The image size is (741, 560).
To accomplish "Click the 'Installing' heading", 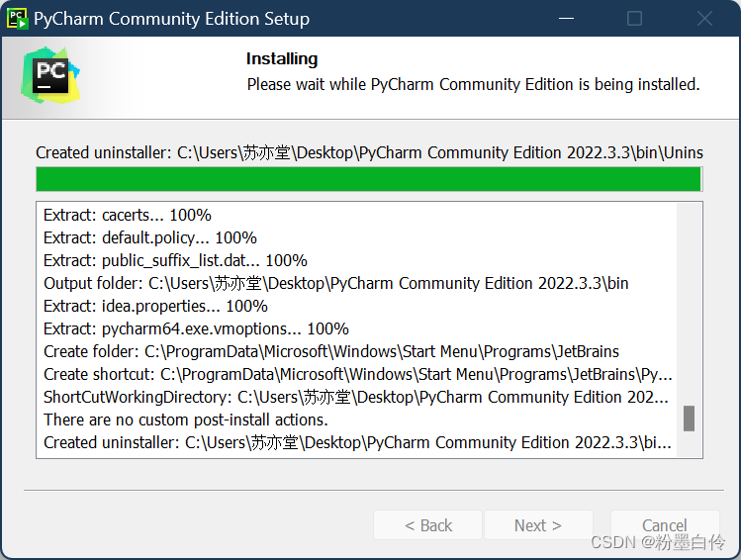I will point(282,58).
